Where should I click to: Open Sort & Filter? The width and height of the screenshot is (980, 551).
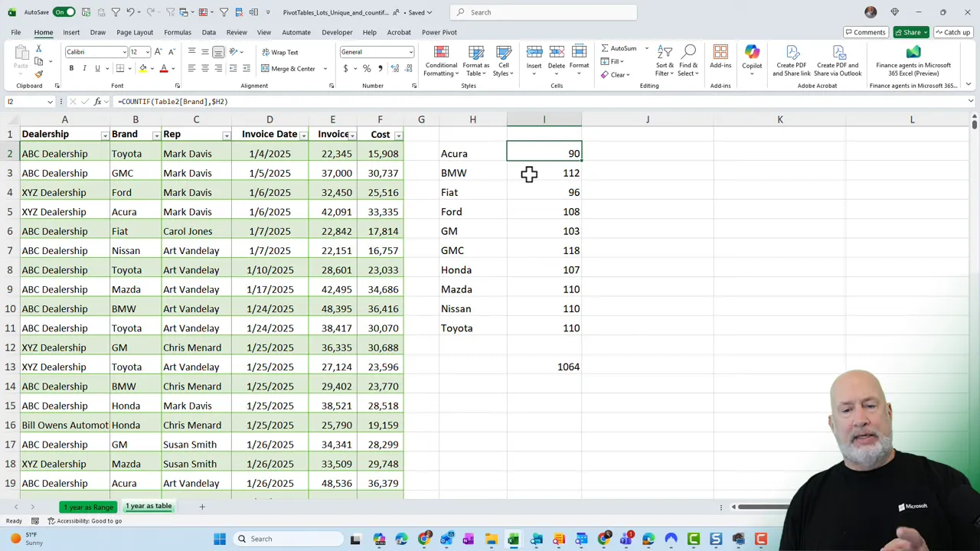664,61
